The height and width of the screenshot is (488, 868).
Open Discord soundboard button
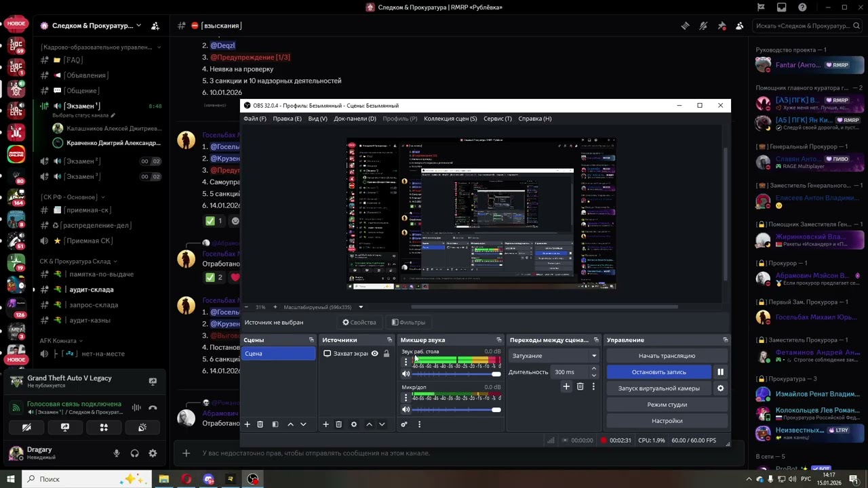tap(142, 428)
